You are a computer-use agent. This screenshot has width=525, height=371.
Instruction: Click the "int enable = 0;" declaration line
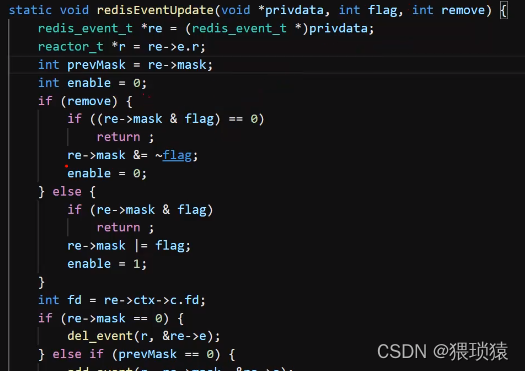click(92, 83)
